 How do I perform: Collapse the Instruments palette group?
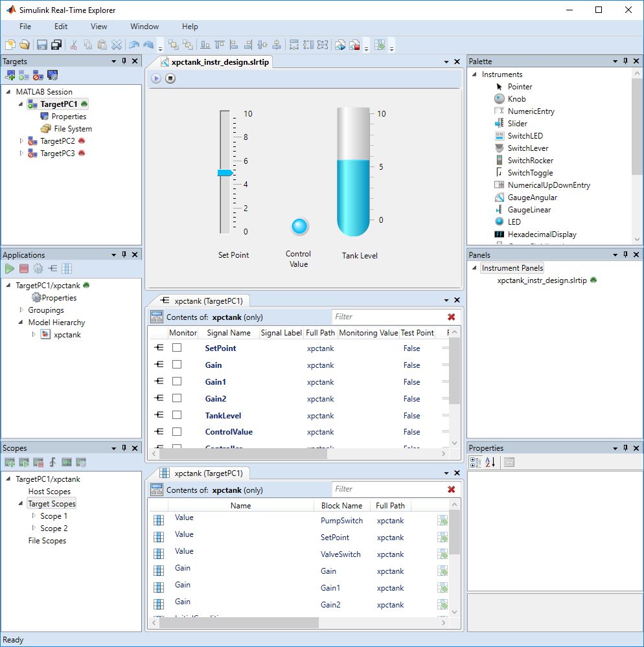click(x=475, y=74)
